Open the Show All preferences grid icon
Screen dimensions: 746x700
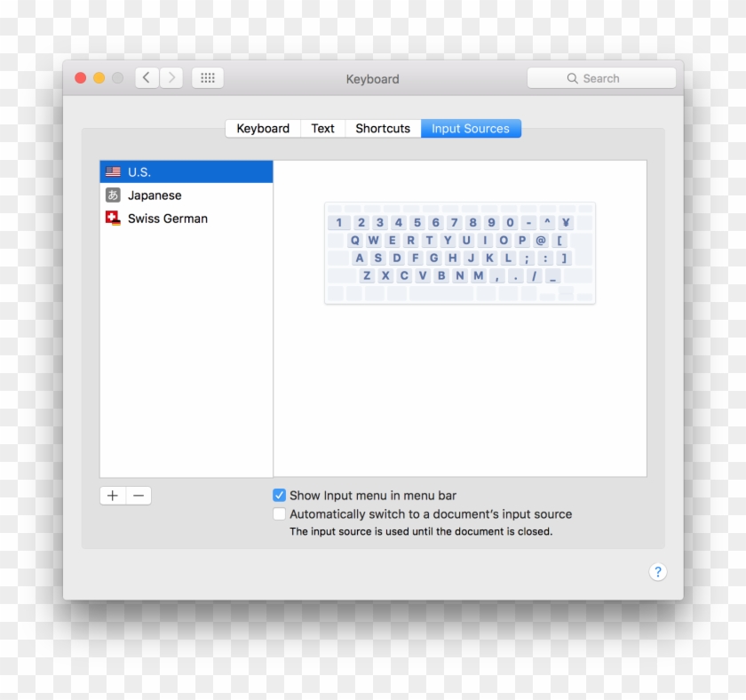pyautogui.click(x=208, y=77)
